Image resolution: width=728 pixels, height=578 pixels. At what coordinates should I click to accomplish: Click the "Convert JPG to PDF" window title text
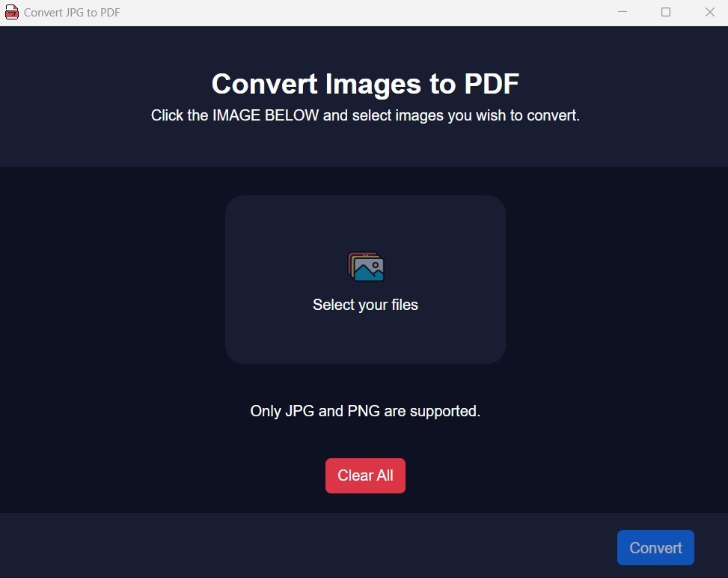point(72,13)
